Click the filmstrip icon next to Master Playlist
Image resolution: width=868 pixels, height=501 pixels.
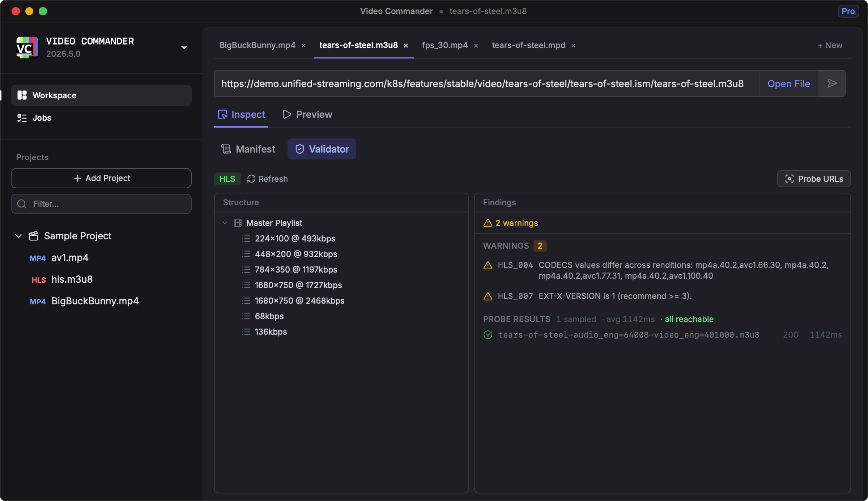238,223
